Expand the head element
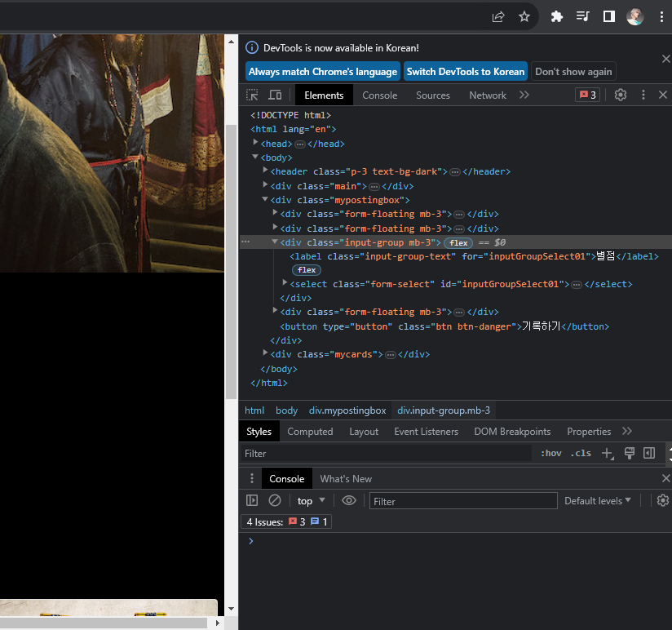672x630 pixels. click(x=255, y=142)
